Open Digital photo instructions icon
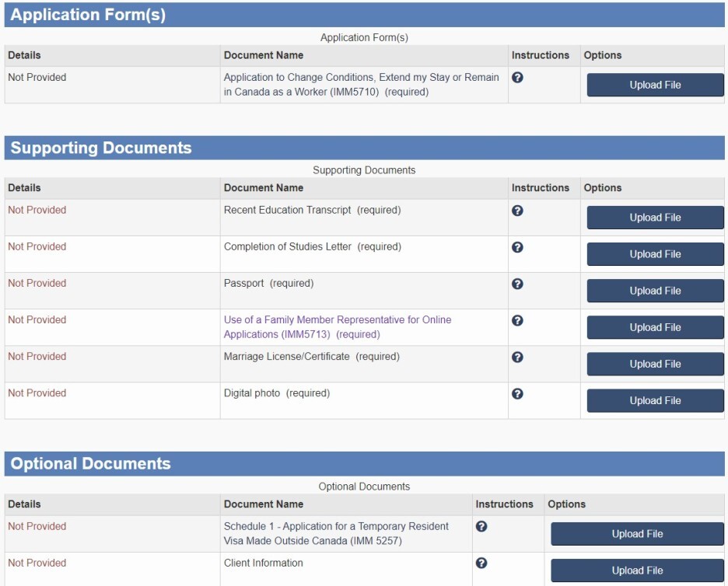 click(x=517, y=394)
